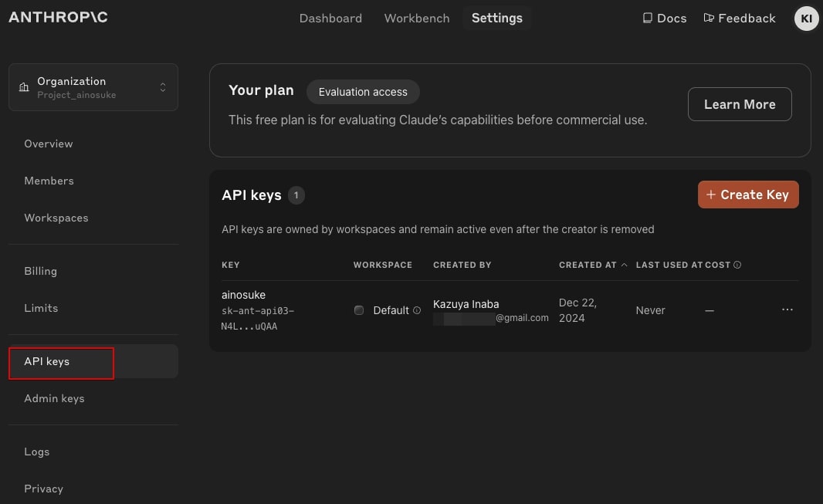Viewport: 823px width, 504px height.
Task: Open the Workbench tab
Action: pos(417,19)
